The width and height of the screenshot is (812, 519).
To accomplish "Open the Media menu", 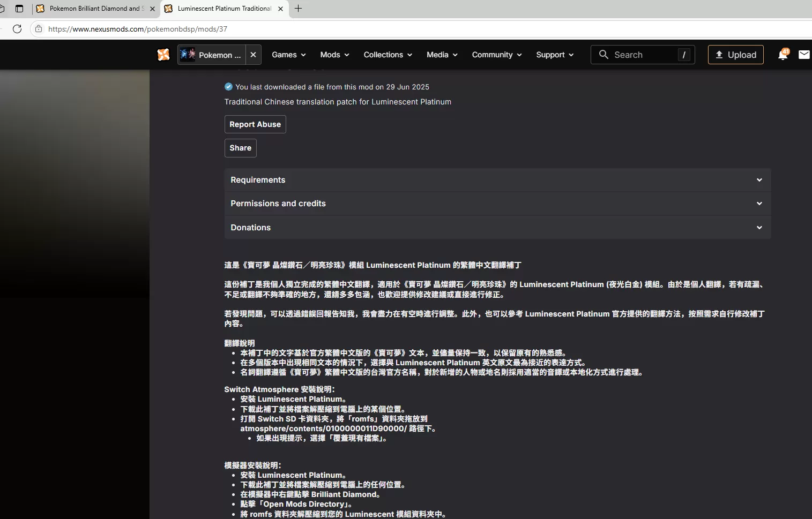I will [x=442, y=55].
